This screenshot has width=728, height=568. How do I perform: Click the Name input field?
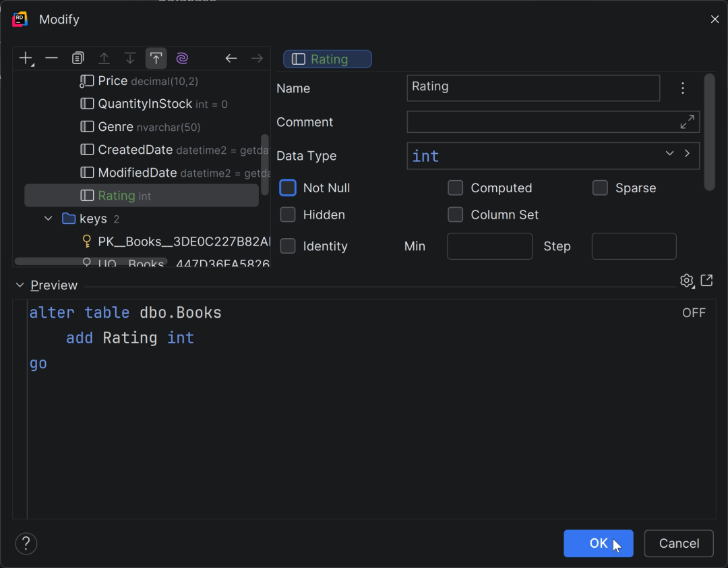(x=533, y=88)
